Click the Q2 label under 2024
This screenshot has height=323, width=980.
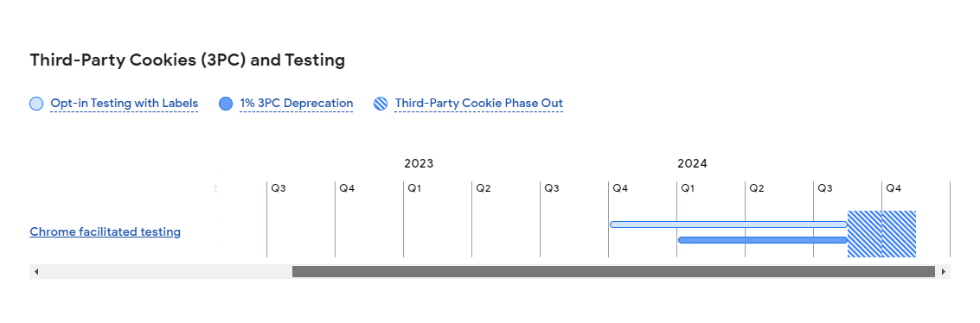pos(757,188)
